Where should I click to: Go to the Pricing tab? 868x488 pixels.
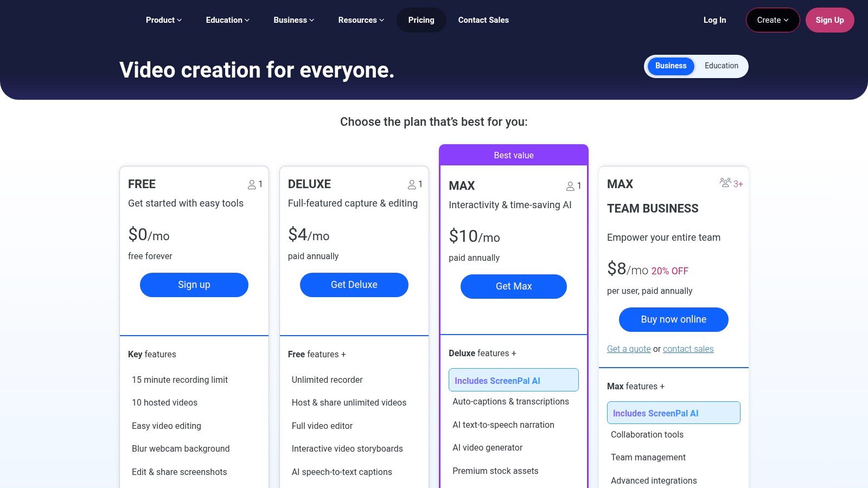[421, 20]
